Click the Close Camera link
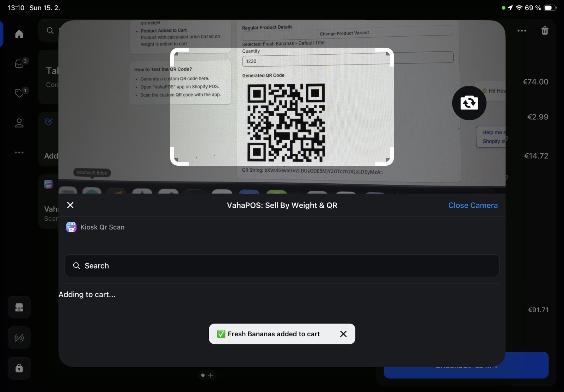Image resolution: width=564 pixels, height=392 pixels. click(473, 205)
